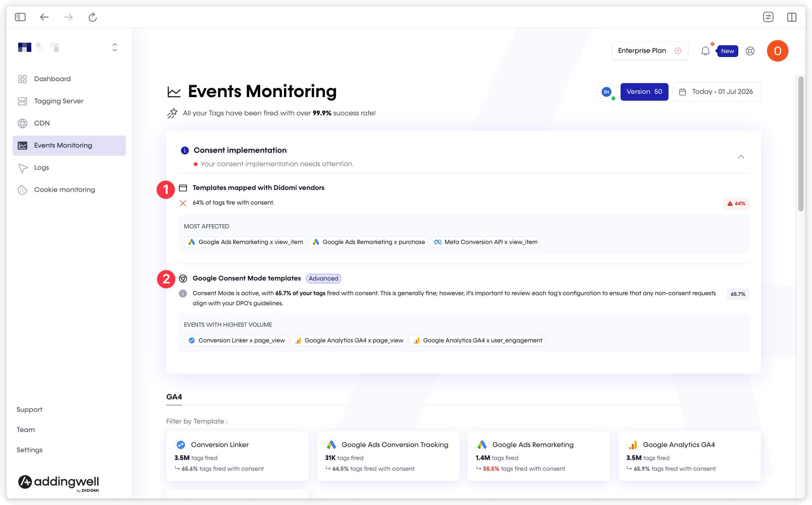This screenshot has height=505, width=812.
Task: Filter by Google Ads Remarketing card
Action: point(539,456)
